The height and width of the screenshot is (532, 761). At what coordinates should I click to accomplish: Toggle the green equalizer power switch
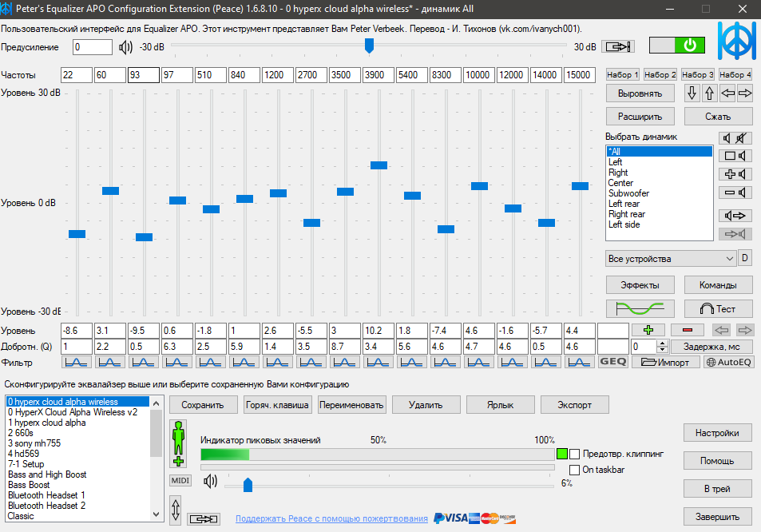676,46
